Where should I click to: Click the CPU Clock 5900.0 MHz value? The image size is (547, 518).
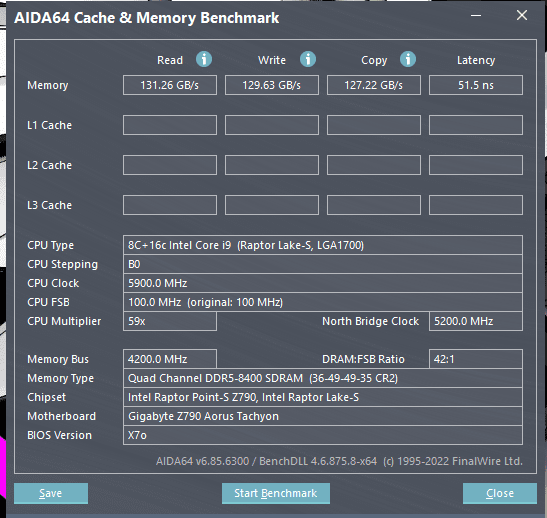tap(323, 283)
